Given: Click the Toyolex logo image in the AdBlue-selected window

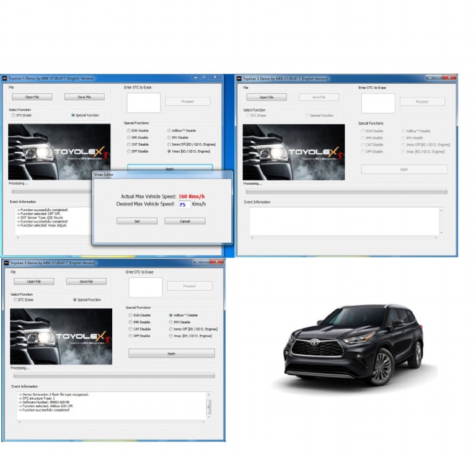Looking at the screenshot, I should pos(61,337).
